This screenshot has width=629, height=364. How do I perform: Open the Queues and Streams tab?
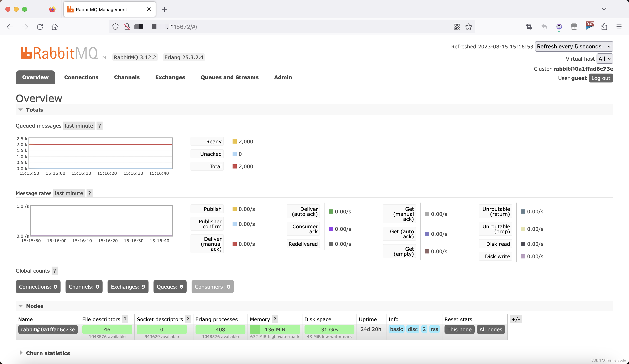(230, 77)
